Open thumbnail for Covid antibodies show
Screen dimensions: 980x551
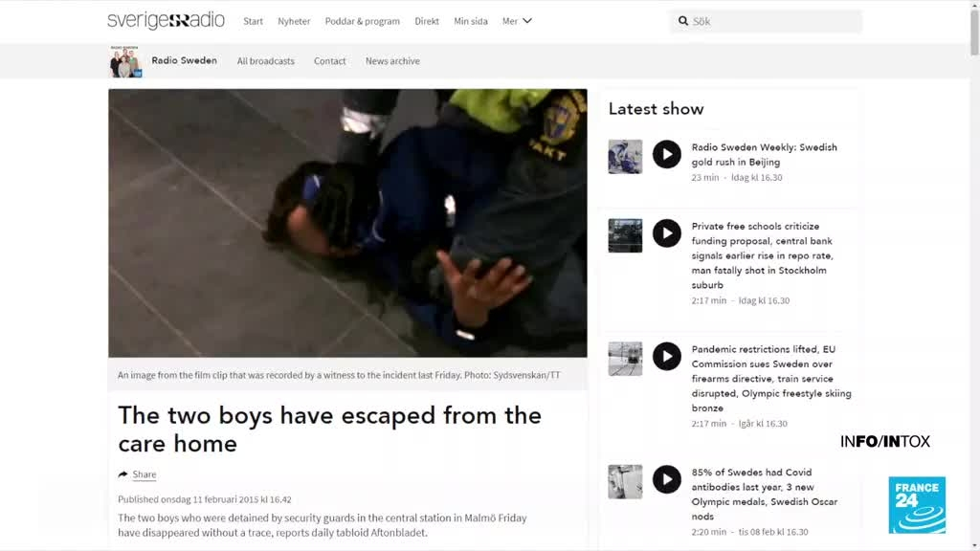coord(625,482)
